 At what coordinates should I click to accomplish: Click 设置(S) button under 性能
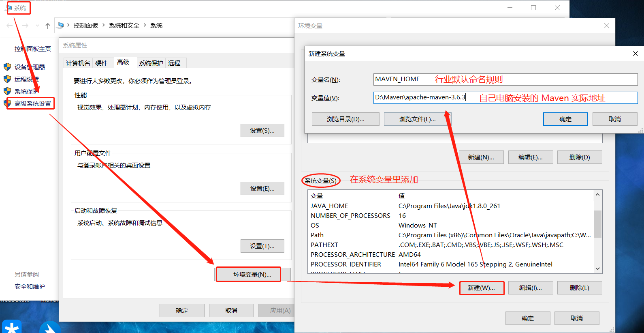point(262,130)
